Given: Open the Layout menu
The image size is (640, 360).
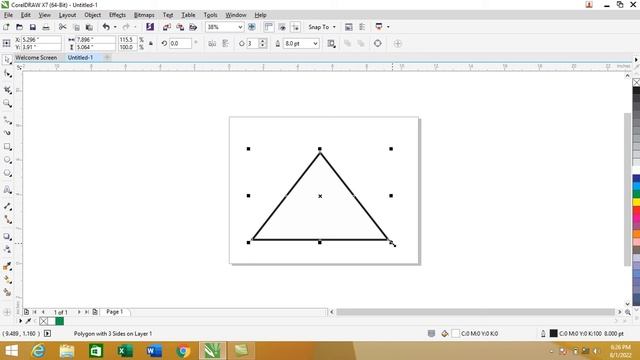Looking at the screenshot, I should coord(67,15).
